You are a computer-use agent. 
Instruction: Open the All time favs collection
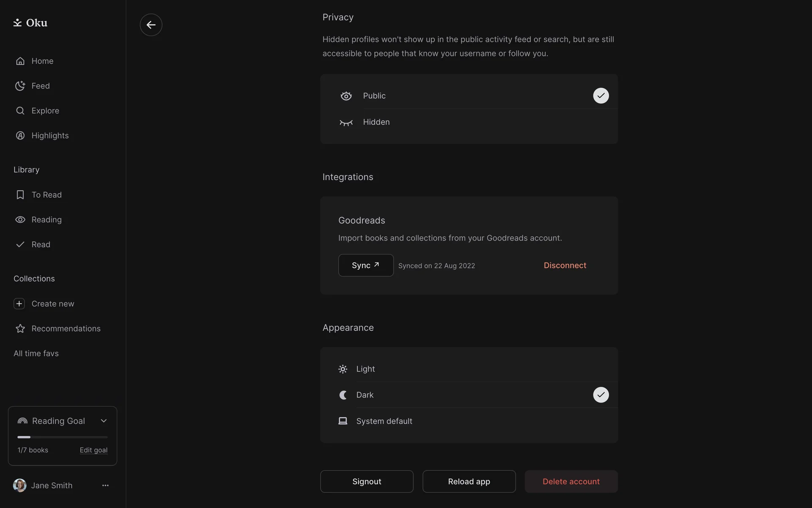point(36,353)
